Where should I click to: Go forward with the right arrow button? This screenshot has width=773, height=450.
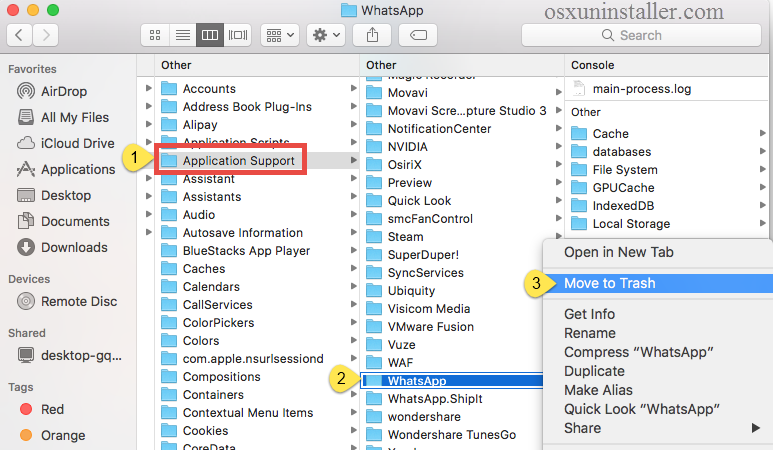46,35
